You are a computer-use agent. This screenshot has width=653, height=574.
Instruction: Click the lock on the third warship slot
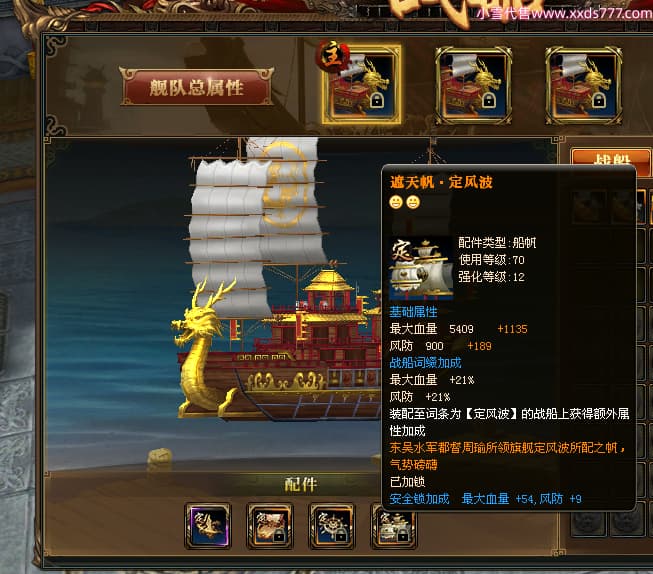click(598, 101)
